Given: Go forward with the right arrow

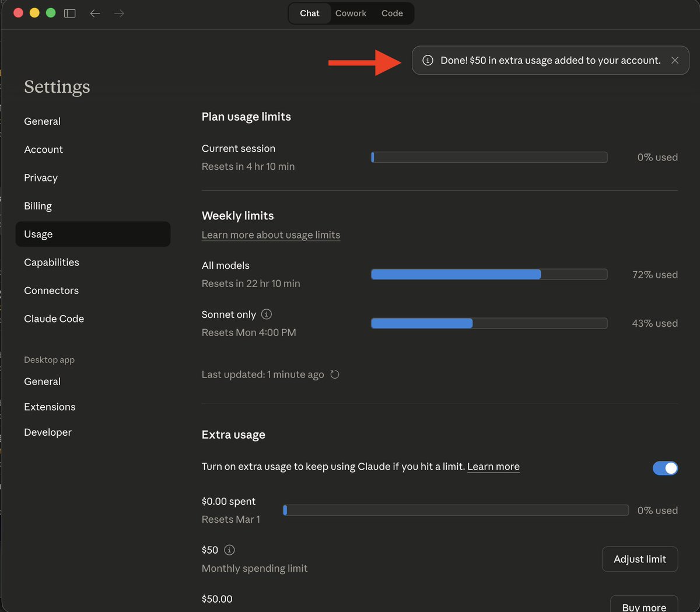Looking at the screenshot, I should click(x=120, y=13).
